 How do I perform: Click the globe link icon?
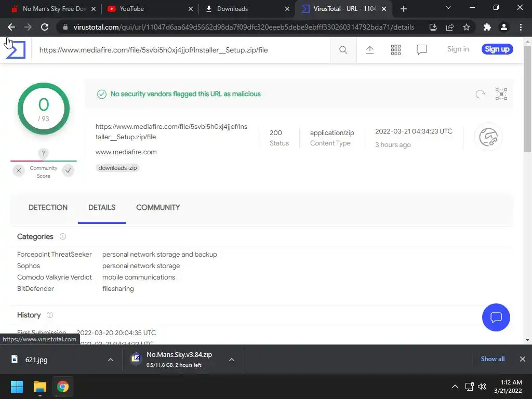click(x=488, y=137)
